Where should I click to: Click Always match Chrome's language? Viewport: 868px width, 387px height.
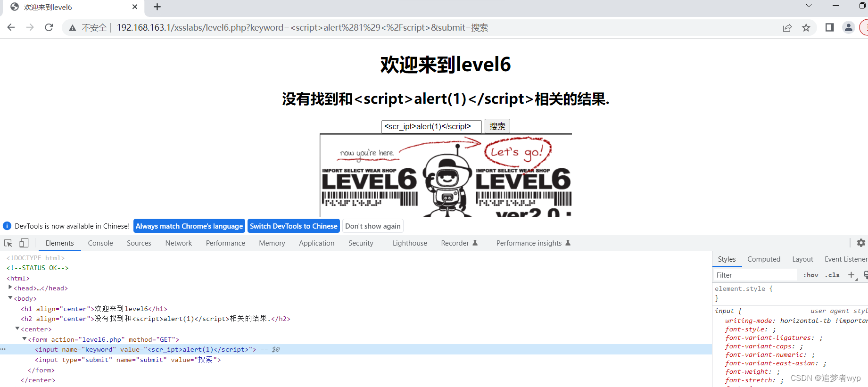[x=189, y=226]
